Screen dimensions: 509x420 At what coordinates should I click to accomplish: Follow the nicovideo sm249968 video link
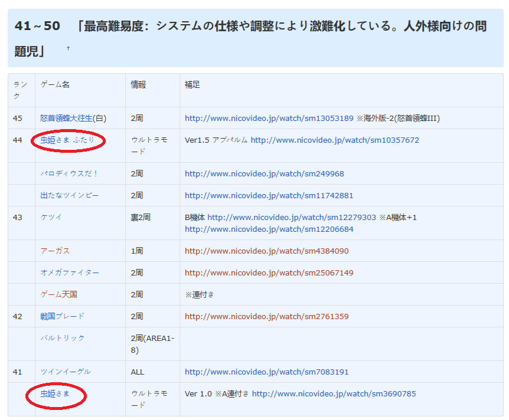coord(264,173)
